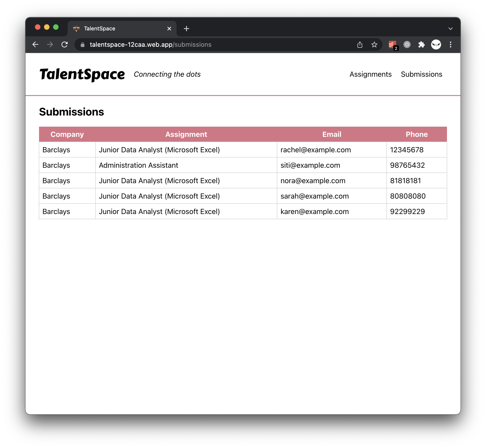Click the browser forward arrow
The height and width of the screenshot is (448, 486).
(x=50, y=45)
